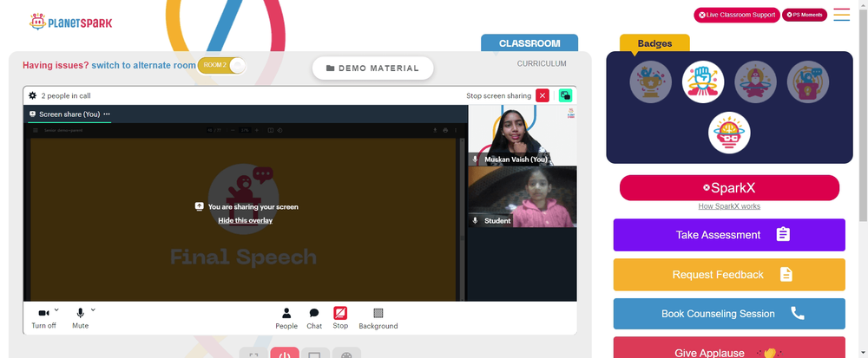Expand the microphone options chevron
868x358 pixels.
[93, 310]
